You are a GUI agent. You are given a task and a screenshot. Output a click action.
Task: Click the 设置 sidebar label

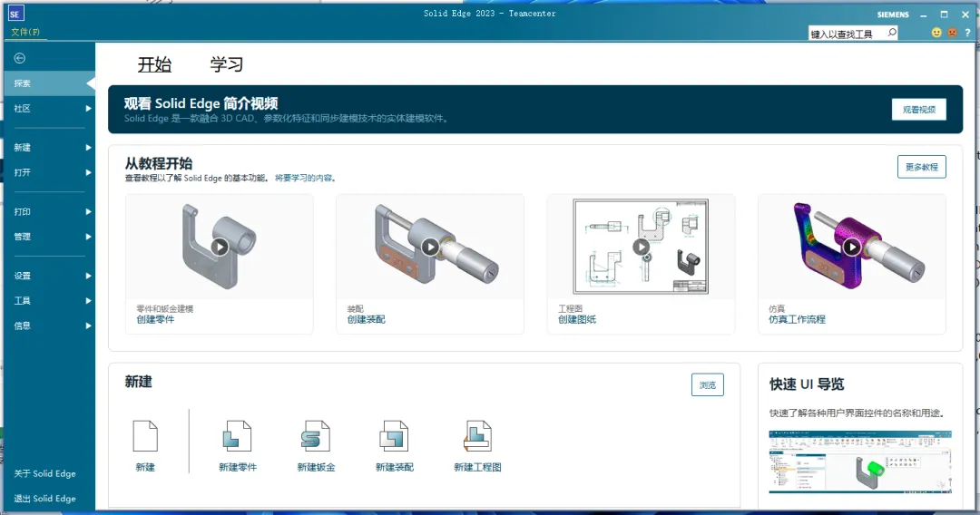click(x=23, y=276)
